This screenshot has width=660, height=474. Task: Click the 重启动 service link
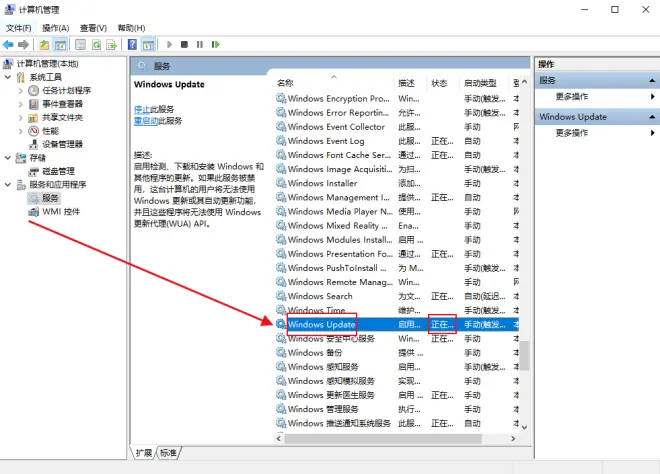pyautogui.click(x=146, y=121)
